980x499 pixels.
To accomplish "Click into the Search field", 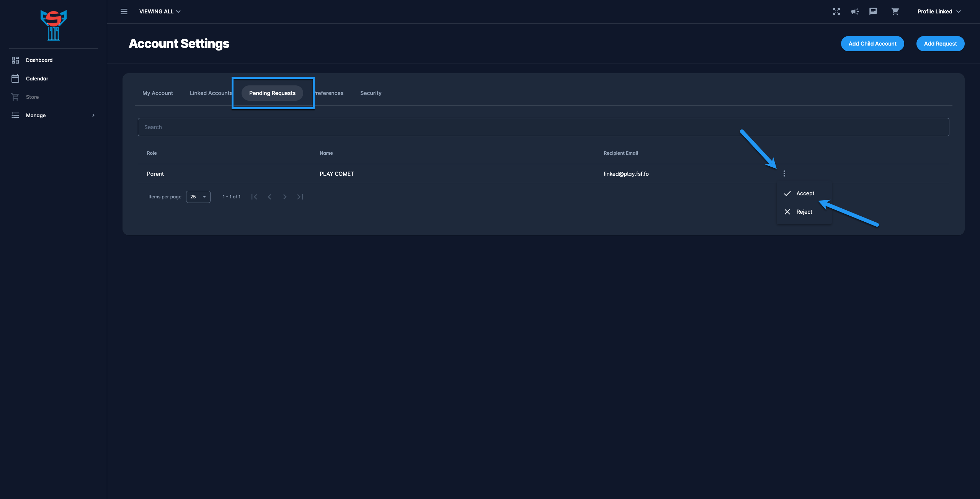I will 543,127.
